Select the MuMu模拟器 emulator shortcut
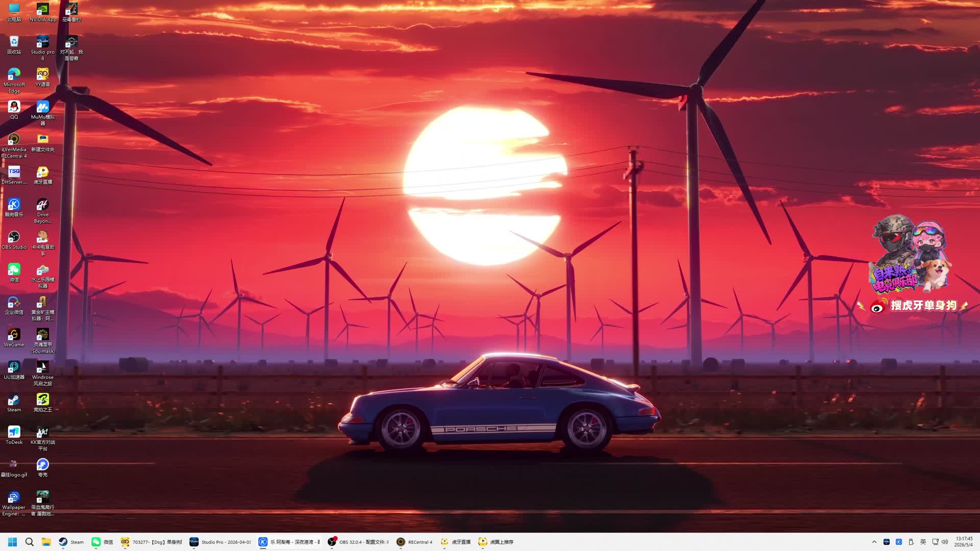This screenshot has height=551, width=980. click(x=43, y=113)
